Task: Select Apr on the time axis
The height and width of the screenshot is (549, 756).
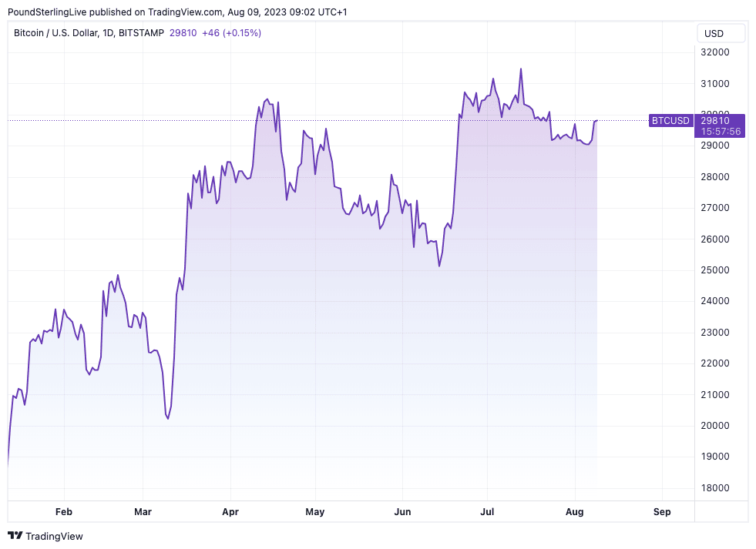Action: 230,511
